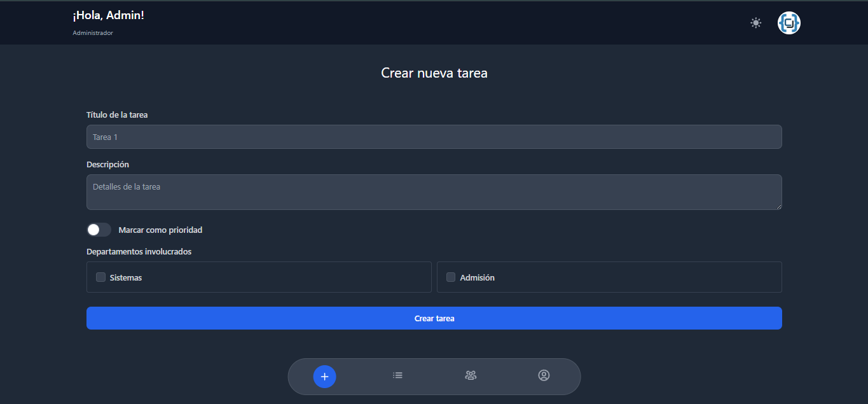Toggle the light/dark theme sun icon
Screen dimensions: 868x404
pos(755,23)
